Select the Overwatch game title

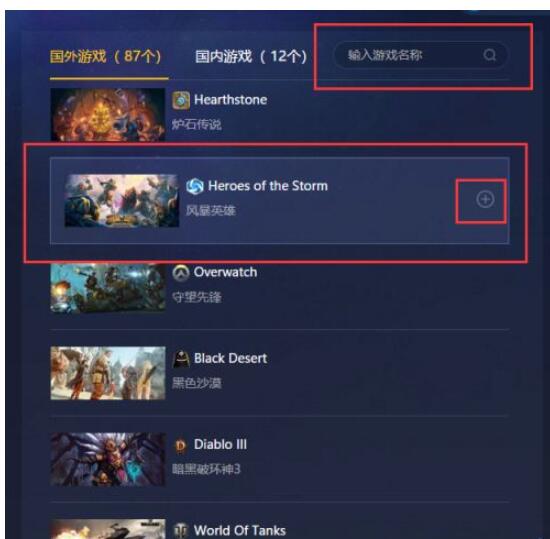pyautogui.click(x=225, y=272)
